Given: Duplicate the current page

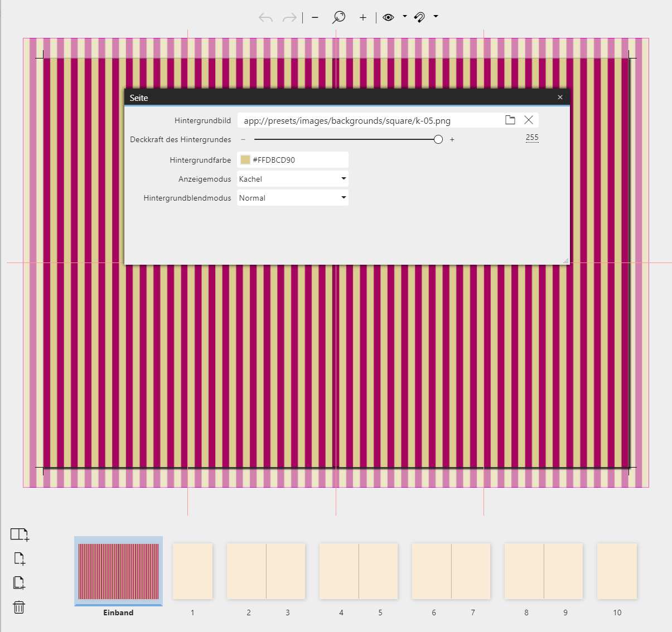Looking at the screenshot, I should click(20, 583).
